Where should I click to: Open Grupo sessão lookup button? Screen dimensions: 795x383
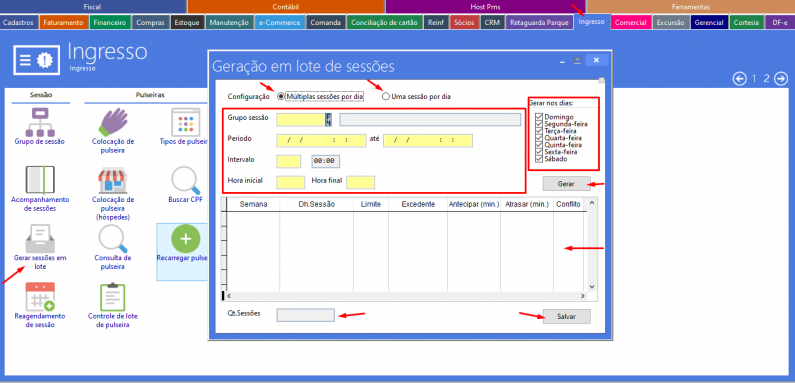tap(329, 120)
